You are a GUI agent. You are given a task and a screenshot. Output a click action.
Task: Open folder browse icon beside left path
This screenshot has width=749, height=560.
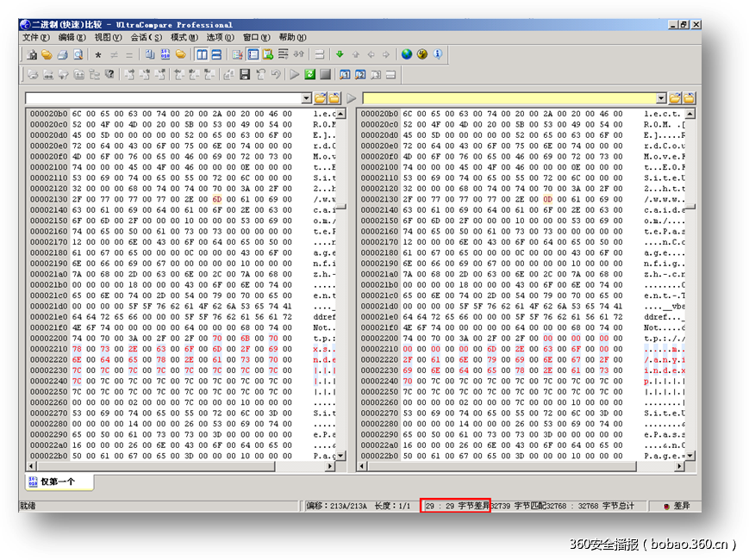pos(320,98)
